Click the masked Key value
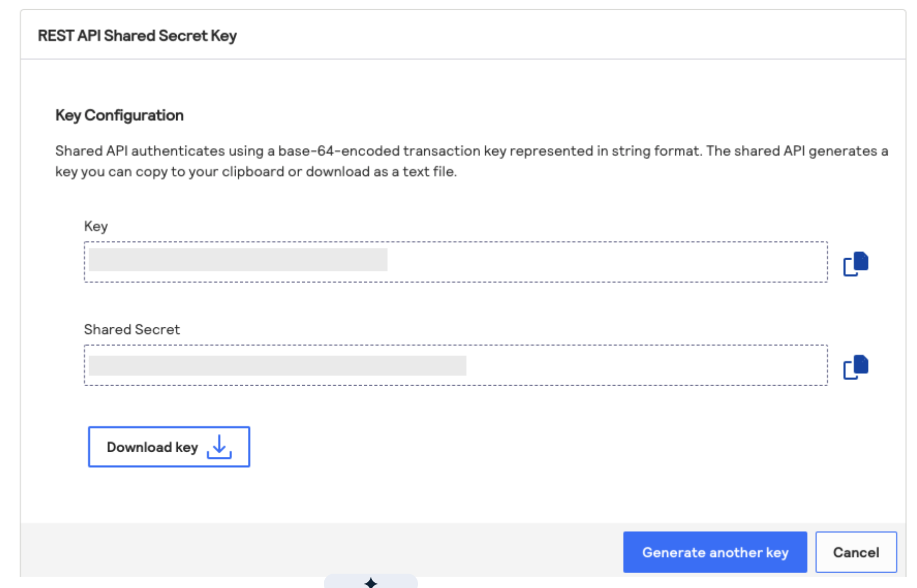This screenshot has width=917, height=588. coord(238,260)
